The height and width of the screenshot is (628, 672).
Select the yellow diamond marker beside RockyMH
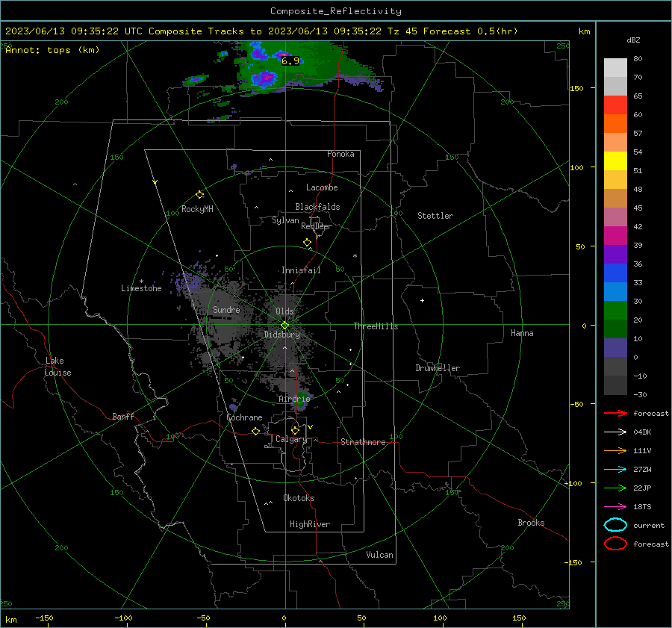(199, 195)
